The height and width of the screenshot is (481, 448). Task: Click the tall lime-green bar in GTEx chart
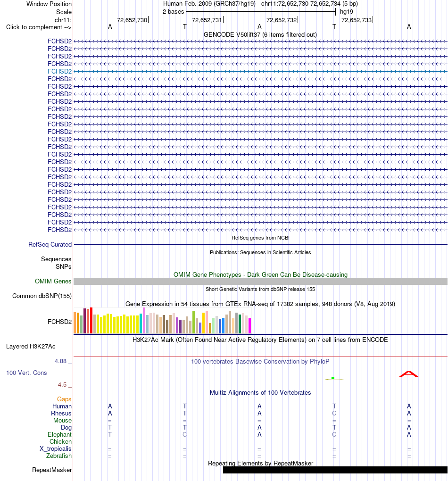click(194, 322)
